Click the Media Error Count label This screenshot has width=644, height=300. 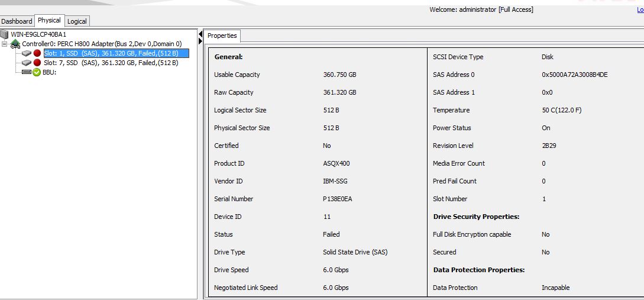click(x=459, y=163)
